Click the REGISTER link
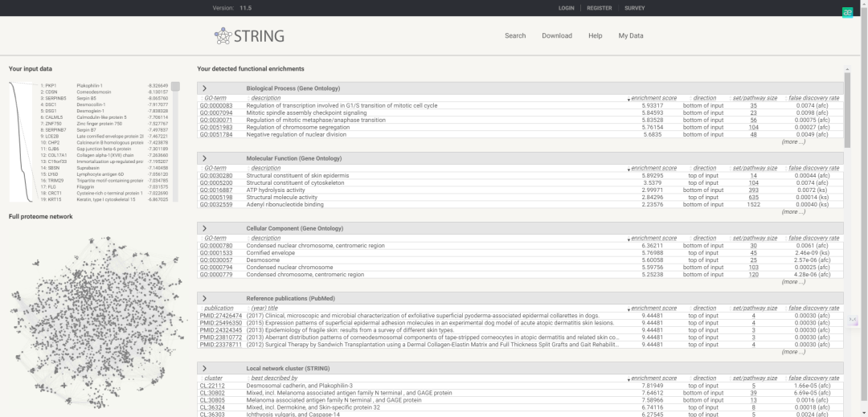Viewport: 868px width, 417px height. (x=599, y=8)
